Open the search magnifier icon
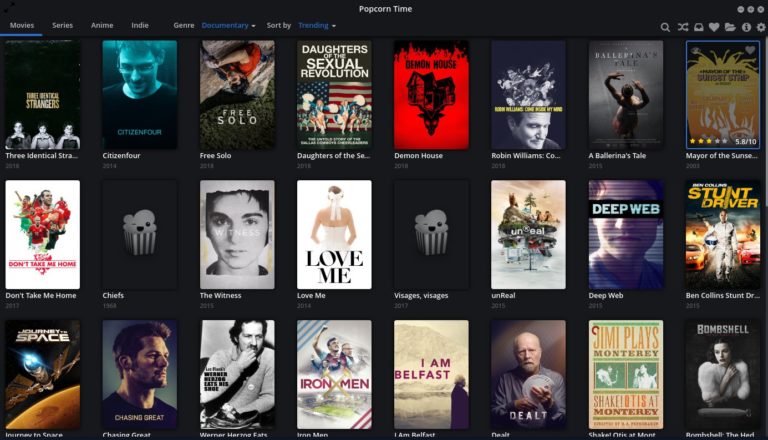Viewport: 768px width, 440px height. [x=666, y=27]
